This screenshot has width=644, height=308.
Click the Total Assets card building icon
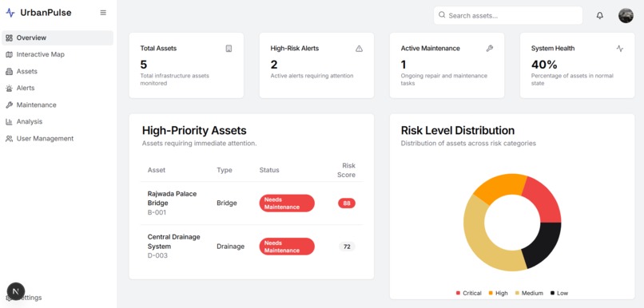pos(229,49)
